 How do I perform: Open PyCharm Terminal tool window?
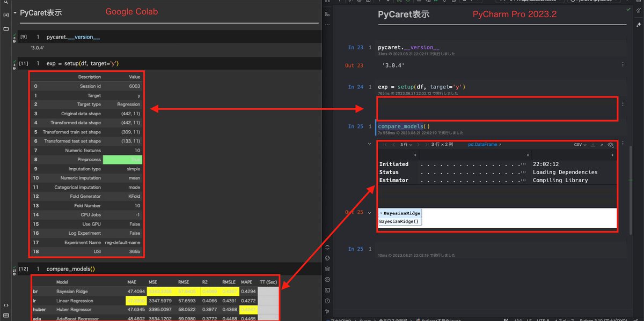[x=327, y=290]
